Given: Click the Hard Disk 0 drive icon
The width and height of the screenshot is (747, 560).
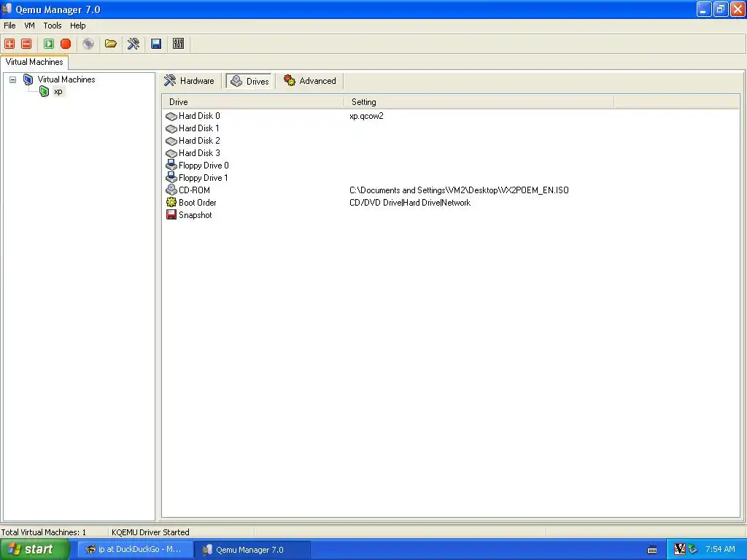Looking at the screenshot, I should click(x=171, y=116).
